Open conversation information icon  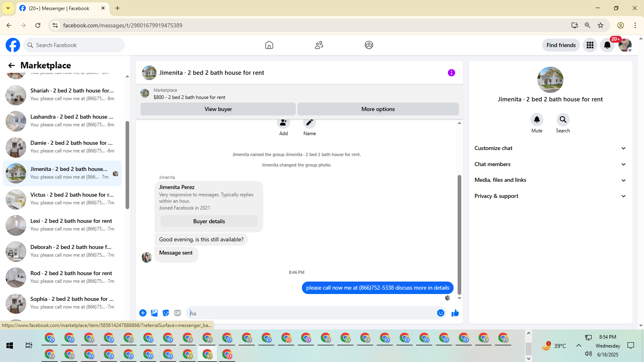click(x=452, y=73)
